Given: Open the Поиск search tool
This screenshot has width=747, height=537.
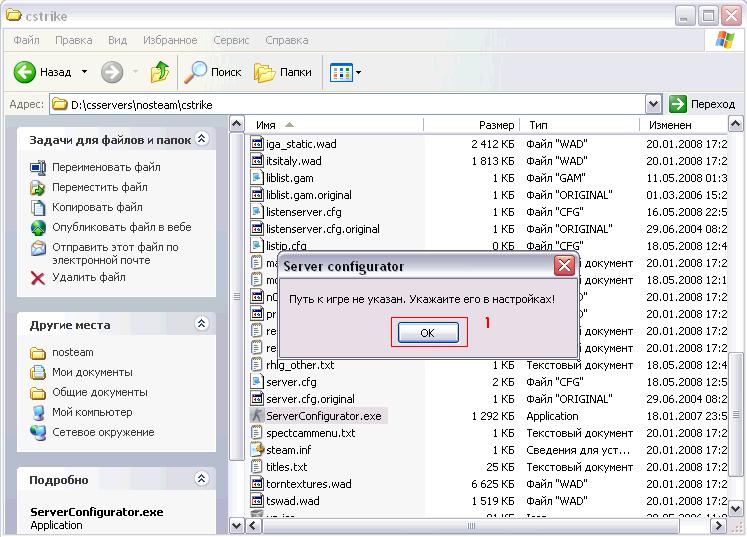Looking at the screenshot, I should 212,72.
